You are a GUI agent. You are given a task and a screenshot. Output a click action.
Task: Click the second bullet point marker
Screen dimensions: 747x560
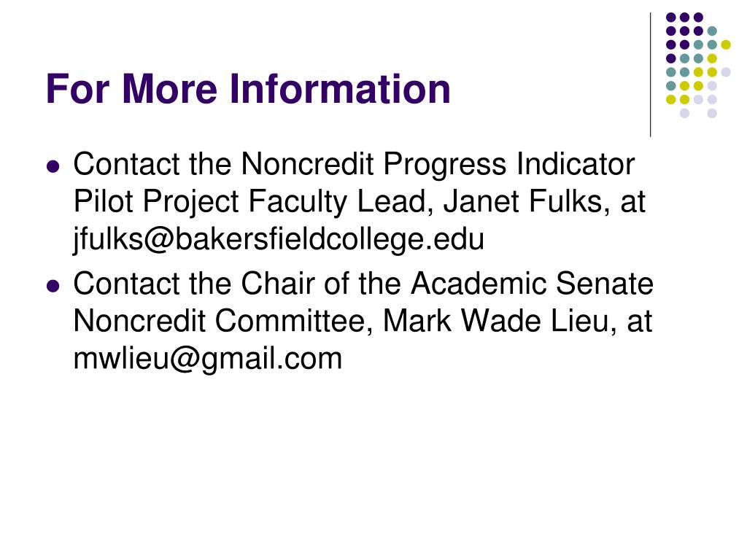[x=52, y=285]
